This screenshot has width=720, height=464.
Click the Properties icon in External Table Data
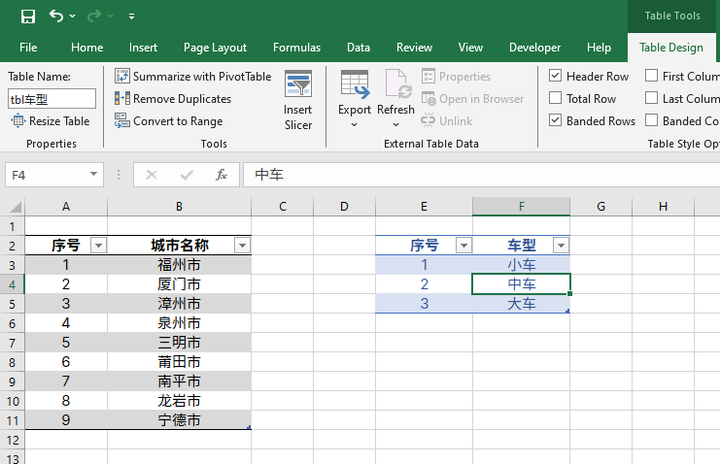(x=428, y=76)
